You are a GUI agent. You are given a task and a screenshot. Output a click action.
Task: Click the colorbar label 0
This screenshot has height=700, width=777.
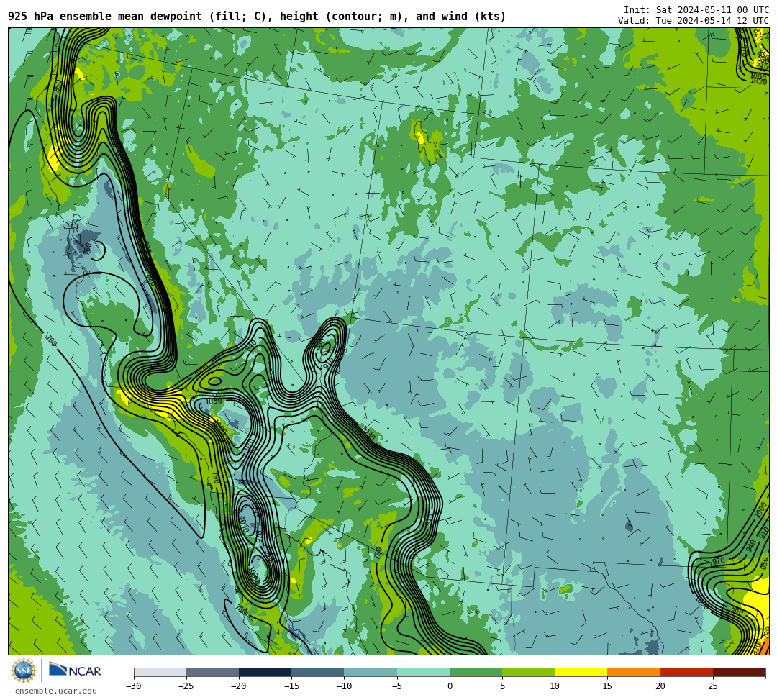(450, 686)
